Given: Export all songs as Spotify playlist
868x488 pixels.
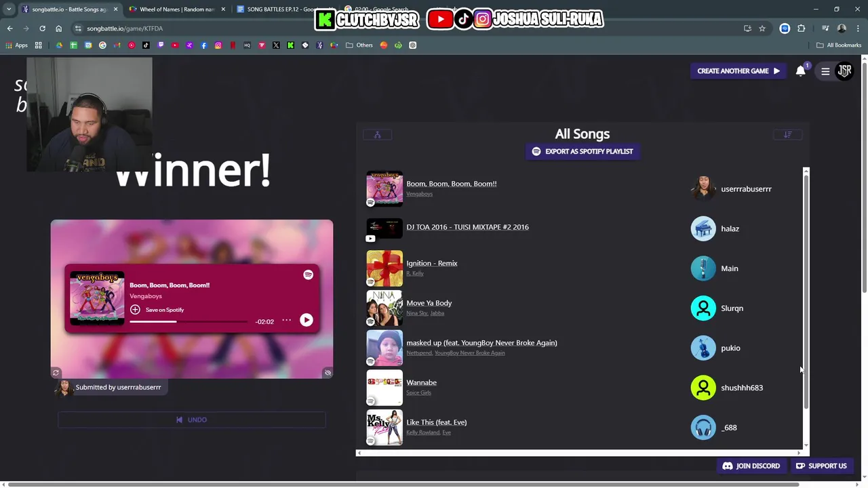Looking at the screenshot, I should 583,151.
